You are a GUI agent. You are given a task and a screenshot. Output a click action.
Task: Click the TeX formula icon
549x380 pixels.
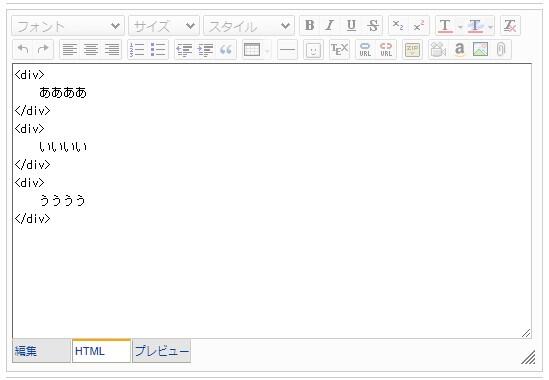[x=339, y=49]
